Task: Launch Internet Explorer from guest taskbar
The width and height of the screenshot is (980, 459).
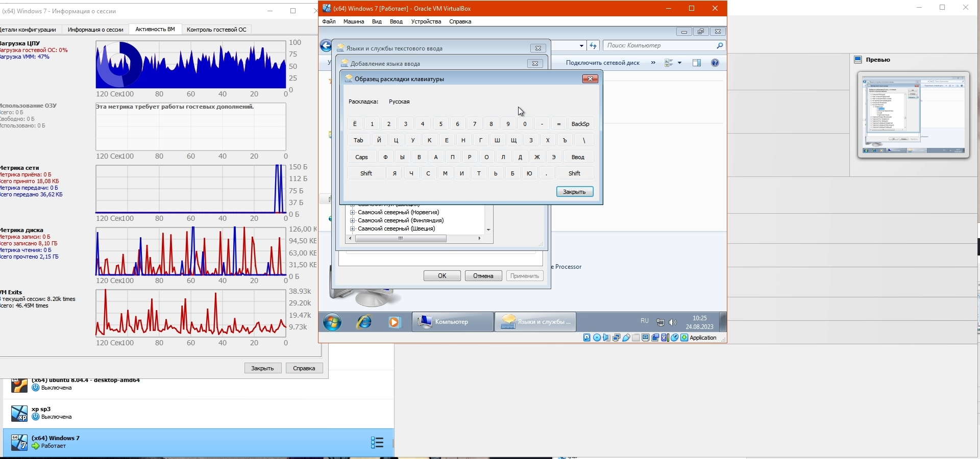Action: pos(364,322)
